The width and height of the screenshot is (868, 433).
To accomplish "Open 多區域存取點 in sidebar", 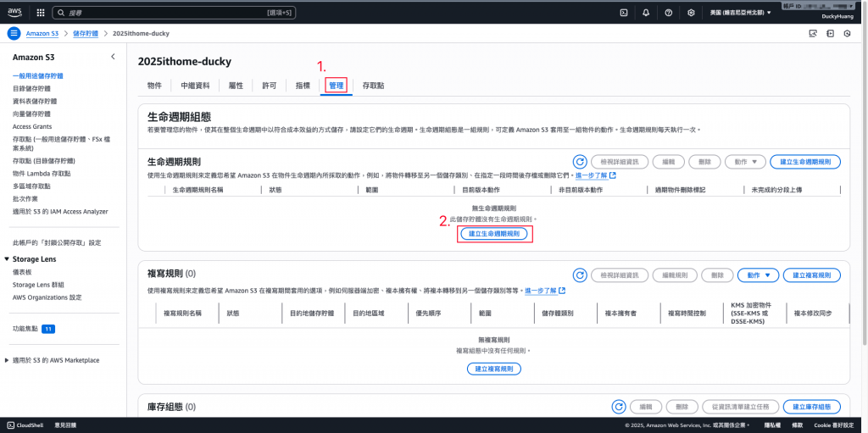I will pos(31,186).
